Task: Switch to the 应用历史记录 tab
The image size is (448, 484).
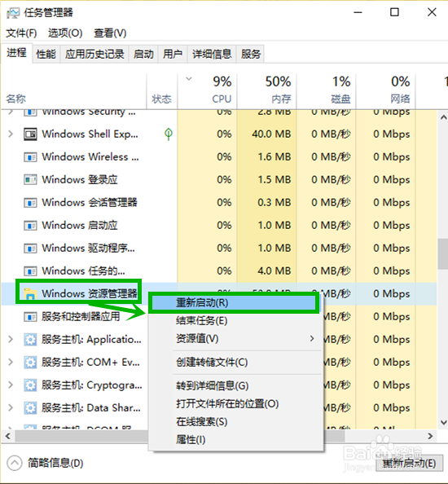Action: [x=94, y=55]
